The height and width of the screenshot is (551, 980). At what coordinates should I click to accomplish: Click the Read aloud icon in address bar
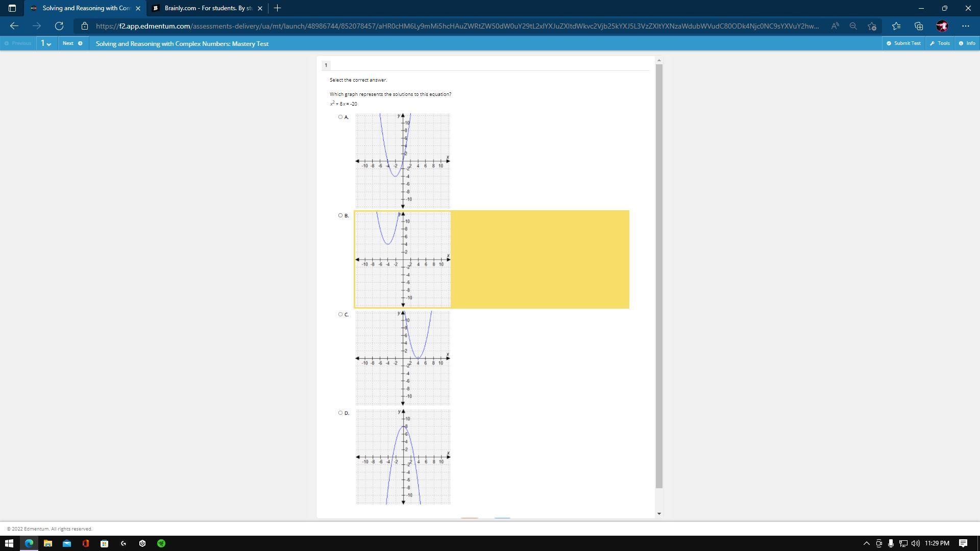pyautogui.click(x=835, y=26)
